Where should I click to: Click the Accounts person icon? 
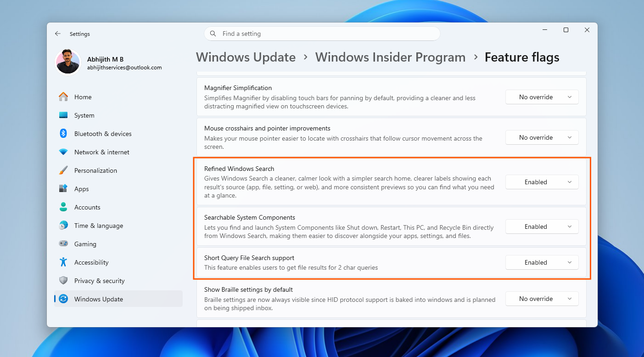(x=63, y=207)
